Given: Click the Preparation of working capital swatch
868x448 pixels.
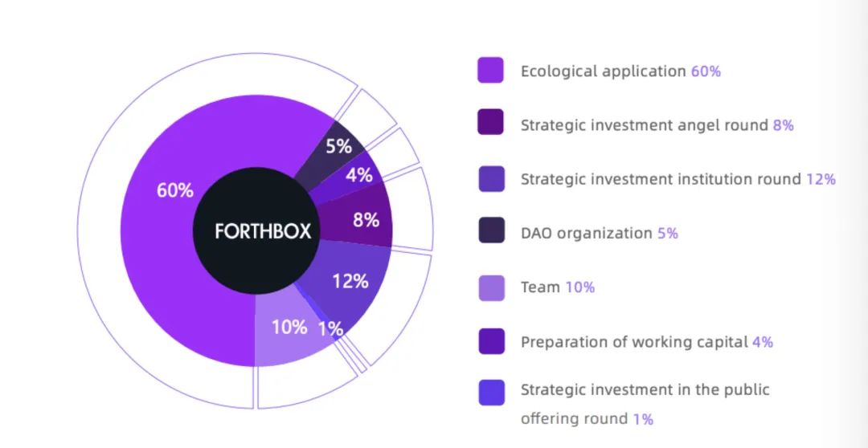Looking at the screenshot, I should (x=490, y=341).
